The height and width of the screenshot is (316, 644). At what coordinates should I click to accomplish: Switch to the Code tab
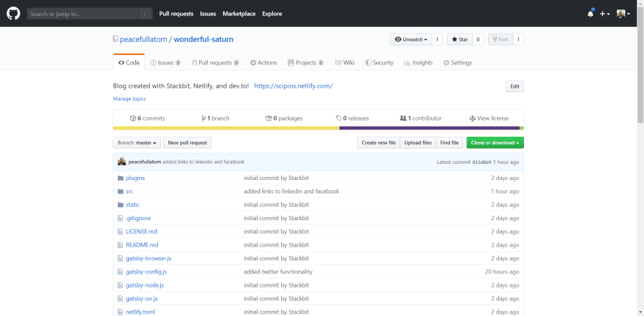(129, 63)
